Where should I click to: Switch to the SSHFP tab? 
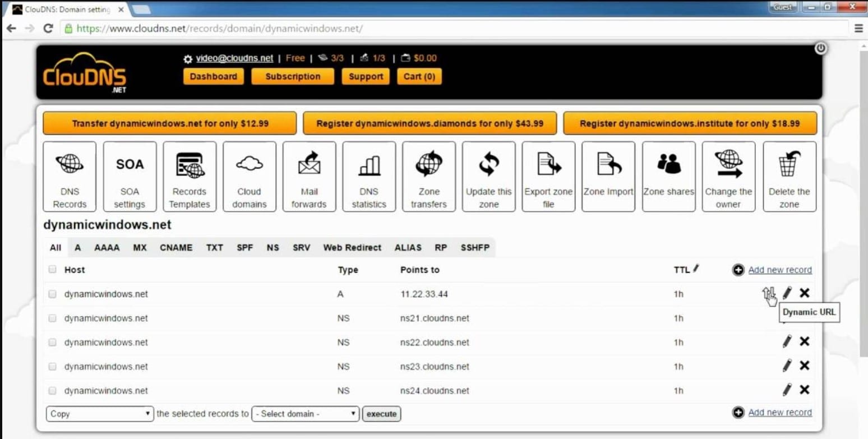click(475, 247)
